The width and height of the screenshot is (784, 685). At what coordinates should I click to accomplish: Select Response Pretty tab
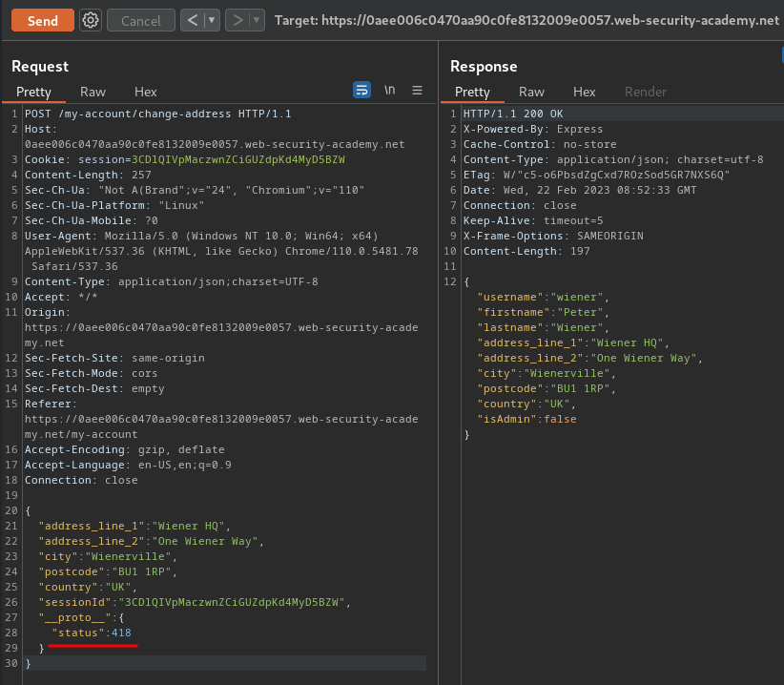pyautogui.click(x=472, y=92)
